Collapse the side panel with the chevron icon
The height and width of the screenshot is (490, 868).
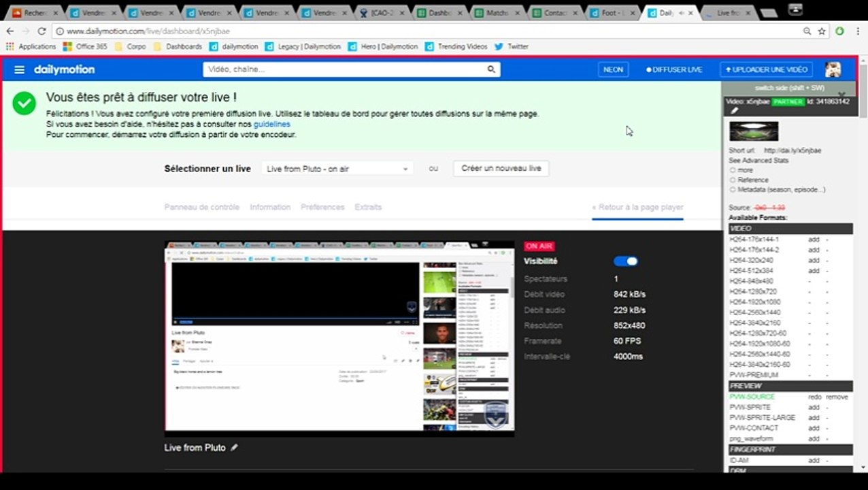click(841, 95)
